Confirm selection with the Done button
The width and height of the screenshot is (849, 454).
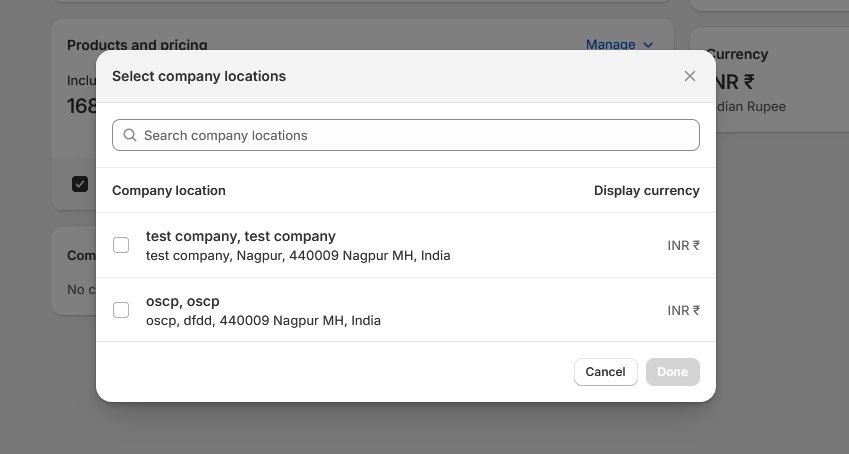click(x=672, y=372)
